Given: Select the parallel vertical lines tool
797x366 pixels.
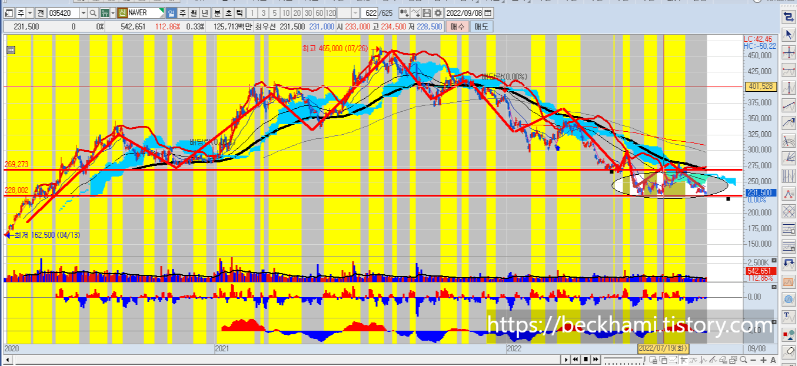Looking at the screenshot, I should coord(788,175).
